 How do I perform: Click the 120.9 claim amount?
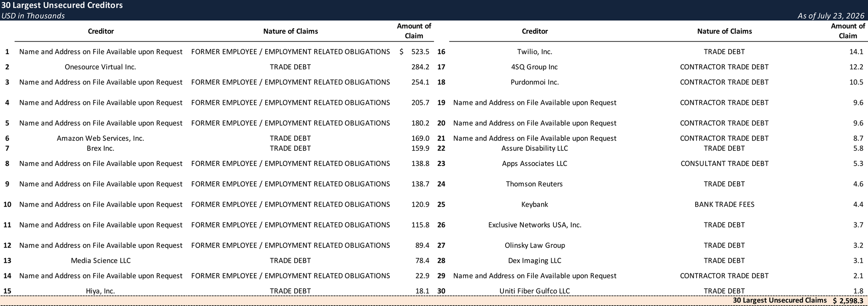click(420, 204)
